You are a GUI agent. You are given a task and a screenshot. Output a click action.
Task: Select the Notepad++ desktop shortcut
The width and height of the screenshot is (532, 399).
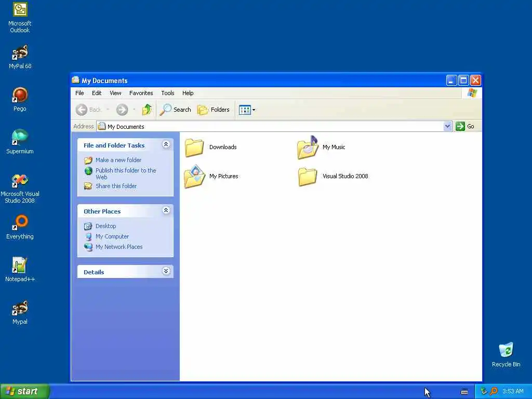coord(20,270)
